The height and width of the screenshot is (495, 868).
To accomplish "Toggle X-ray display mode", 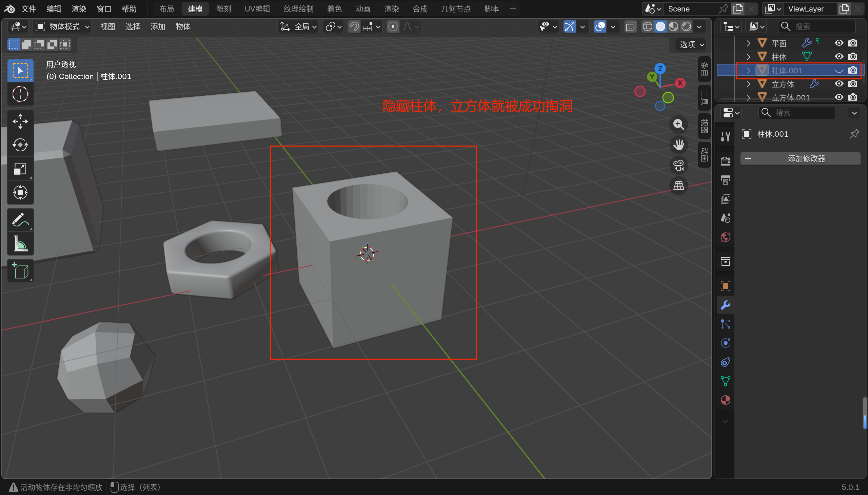I will [630, 26].
